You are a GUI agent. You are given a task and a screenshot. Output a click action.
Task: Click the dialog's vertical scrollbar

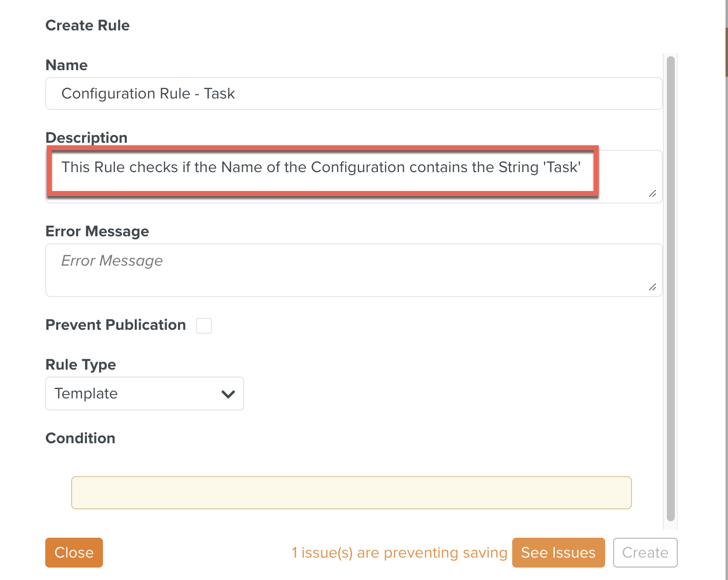coord(670,289)
